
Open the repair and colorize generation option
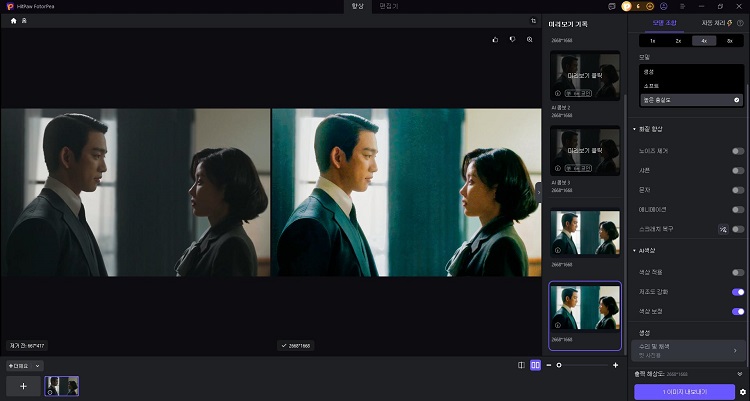[x=688, y=351]
